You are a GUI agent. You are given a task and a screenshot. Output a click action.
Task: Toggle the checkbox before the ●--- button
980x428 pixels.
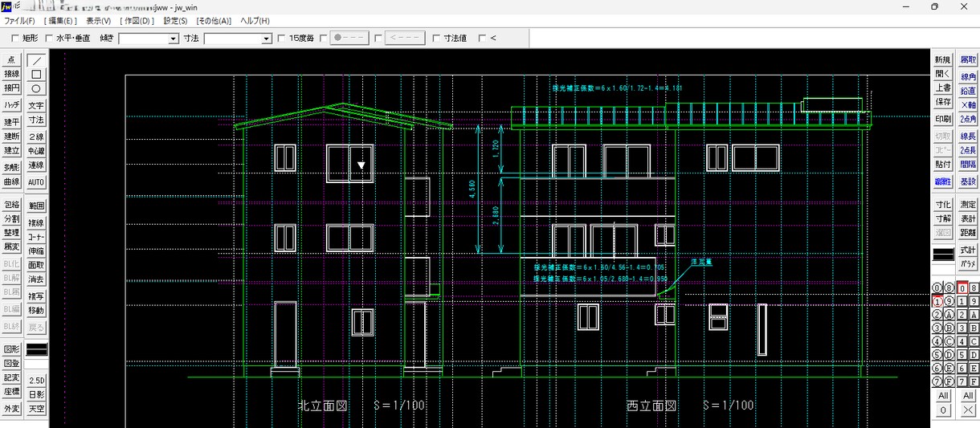(x=323, y=38)
